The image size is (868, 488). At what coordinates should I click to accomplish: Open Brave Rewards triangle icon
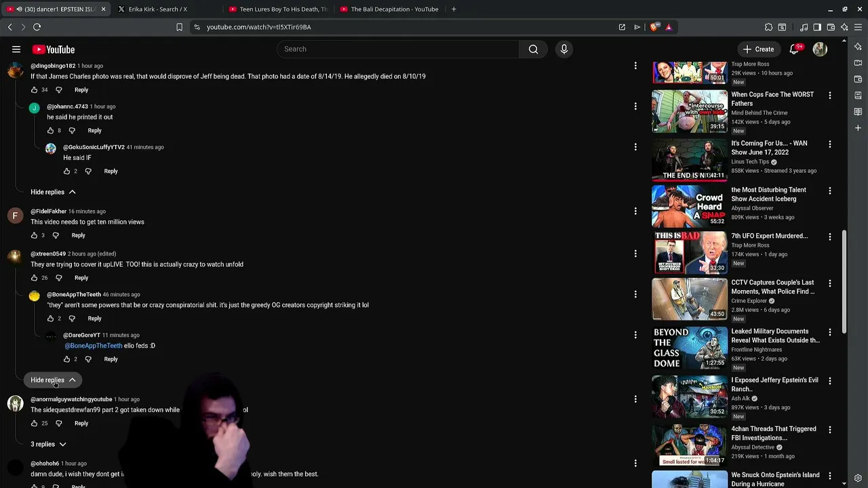coord(669,27)
